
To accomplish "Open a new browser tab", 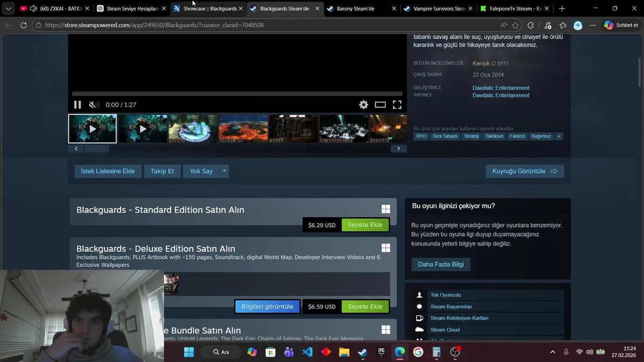I will pos(562,9).
